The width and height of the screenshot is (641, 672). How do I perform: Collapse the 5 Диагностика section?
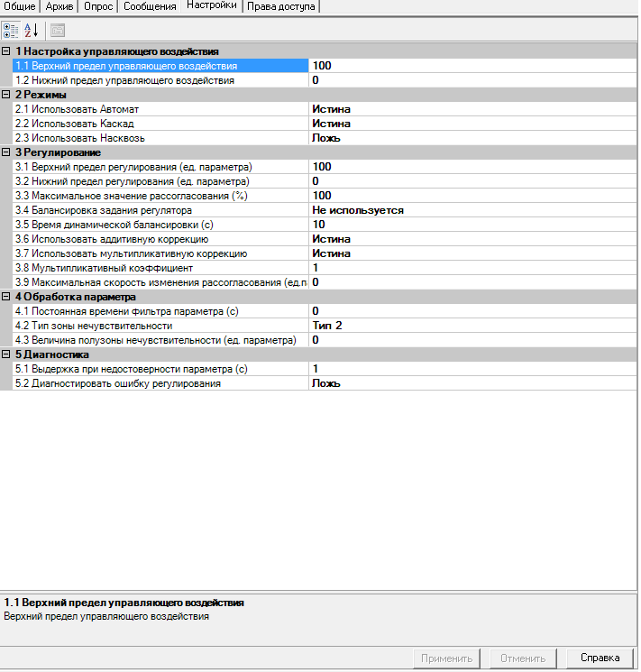6,354
